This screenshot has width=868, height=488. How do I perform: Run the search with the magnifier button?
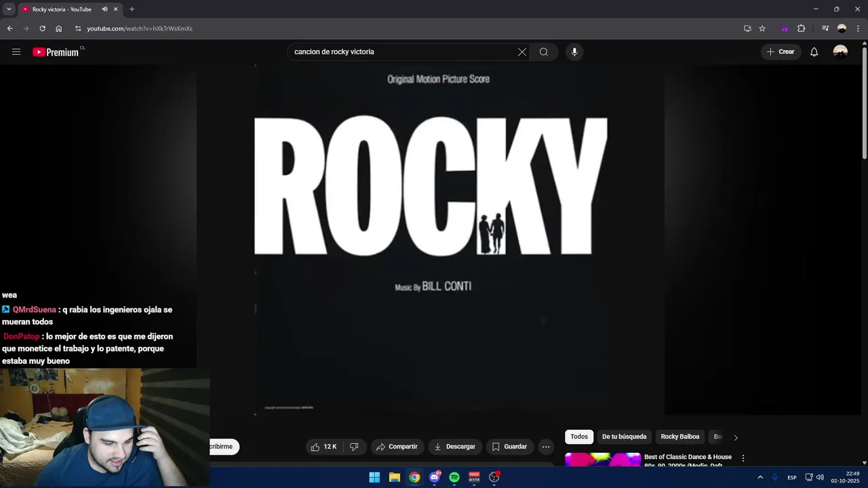(x=544, y=52)
